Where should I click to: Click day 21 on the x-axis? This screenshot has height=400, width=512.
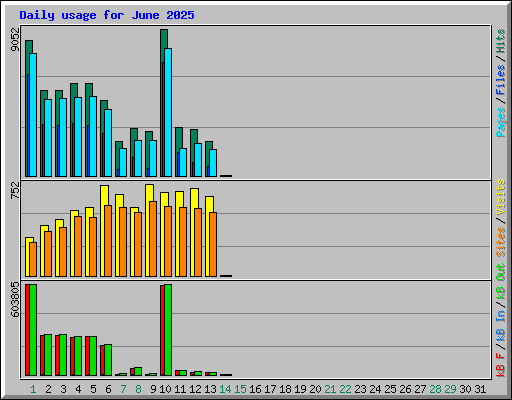point(330,389)
